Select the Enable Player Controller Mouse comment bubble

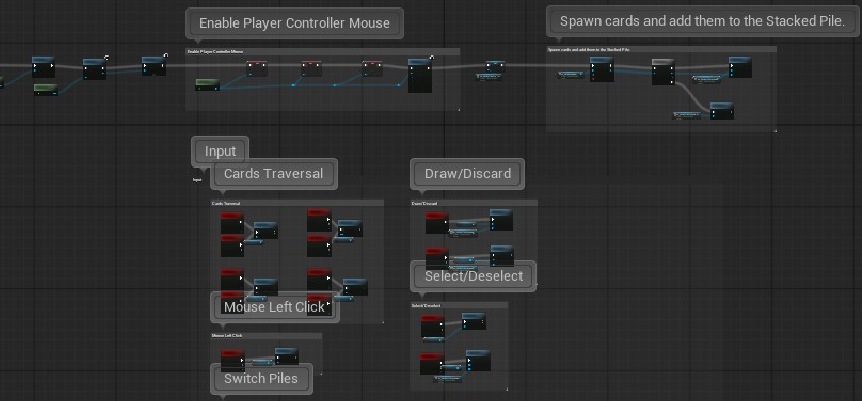coord(294,23)
